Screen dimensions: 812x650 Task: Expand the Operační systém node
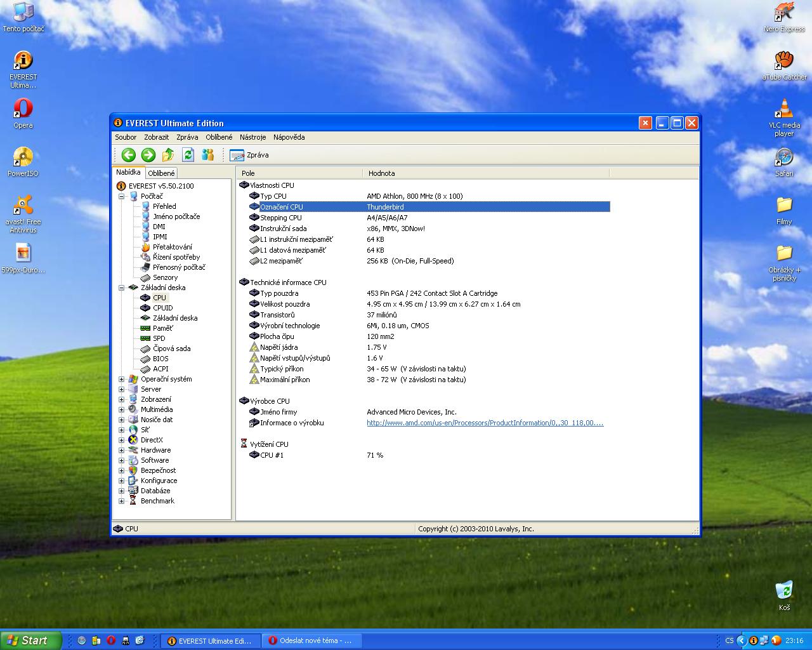coord(122,379)
